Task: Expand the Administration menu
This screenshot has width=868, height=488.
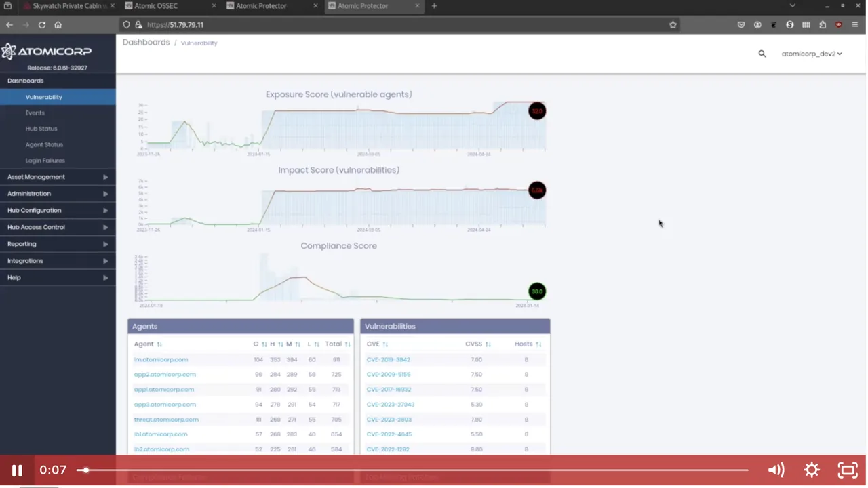Action: pyautogui.click(x=58, y=194)
